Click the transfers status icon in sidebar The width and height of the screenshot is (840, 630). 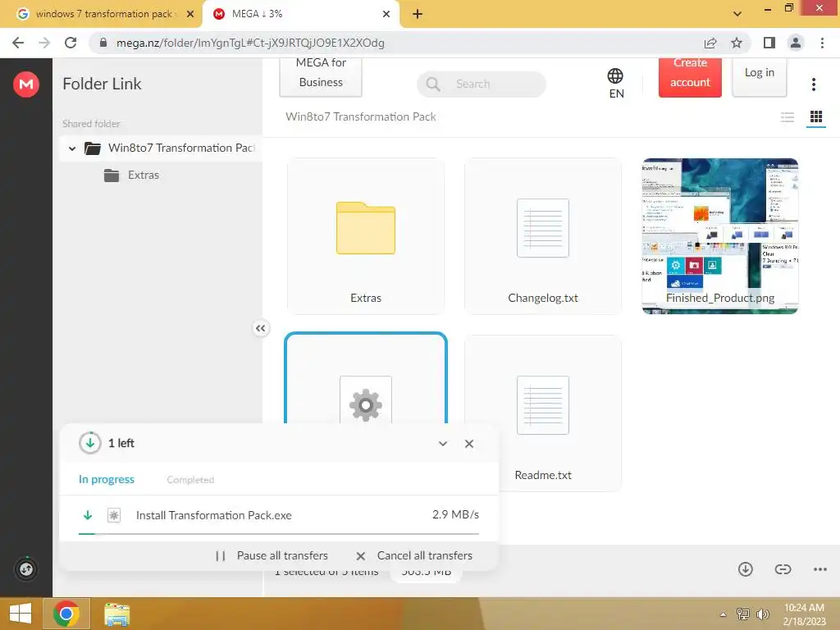(25, 568)
